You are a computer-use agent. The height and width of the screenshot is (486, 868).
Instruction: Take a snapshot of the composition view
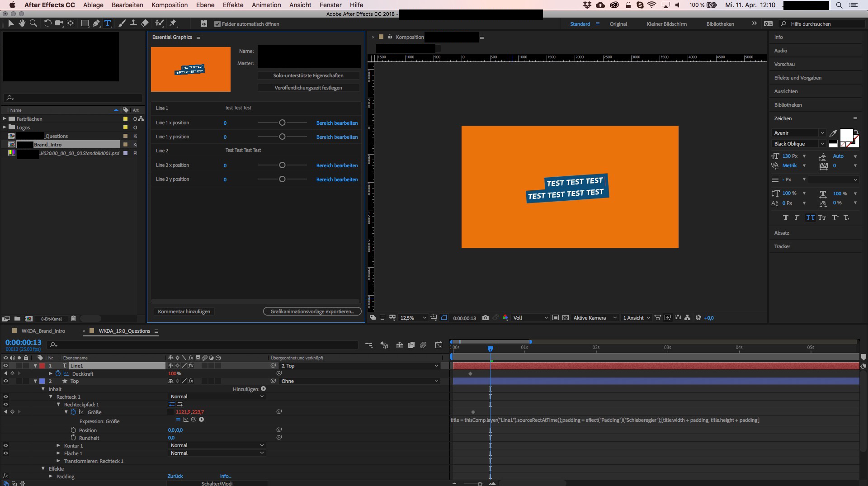485,318
